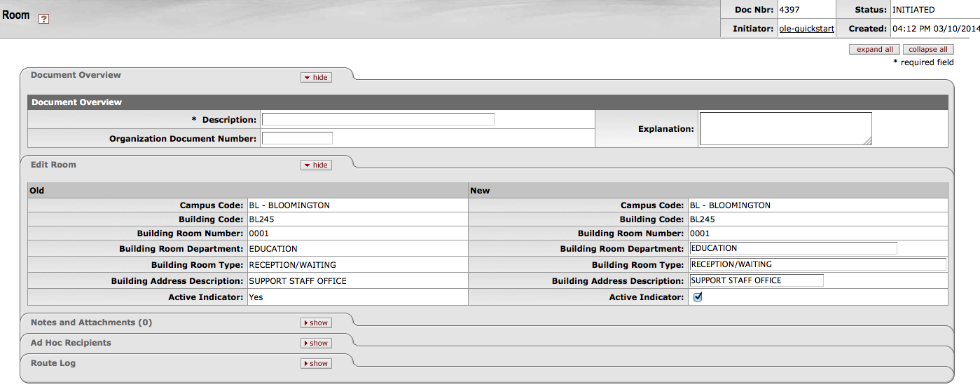Click the created timestamp 04:12 PM 03/10/2014
980x387 pixels.
(935, 29)
